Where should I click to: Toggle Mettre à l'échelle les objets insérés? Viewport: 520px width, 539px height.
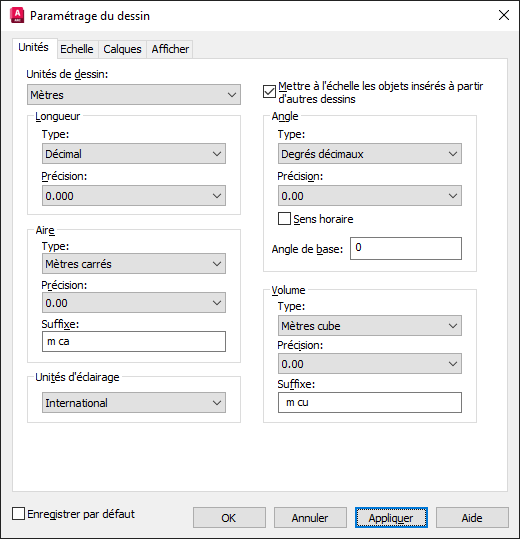coord(269,92)
